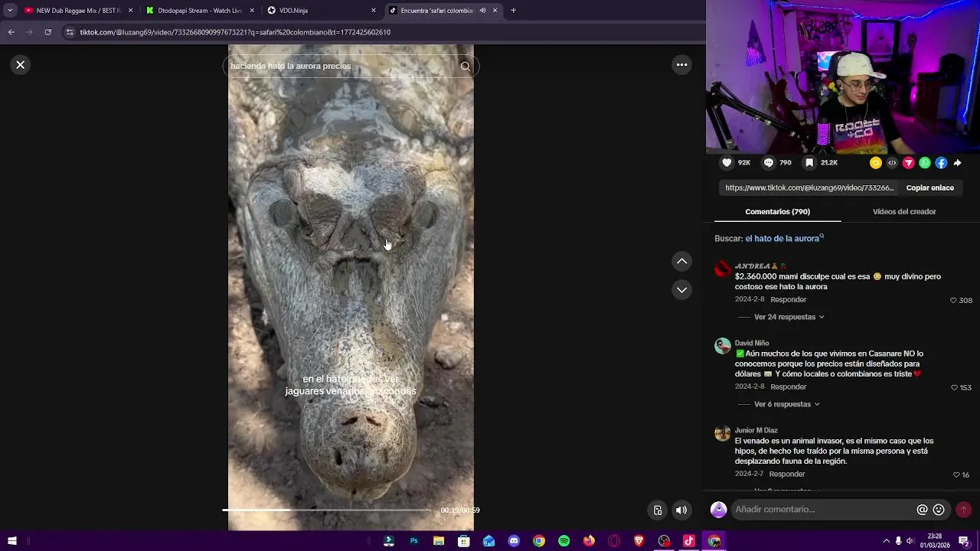
Task: Seek on the video progress bar
Action: point(328,510)
